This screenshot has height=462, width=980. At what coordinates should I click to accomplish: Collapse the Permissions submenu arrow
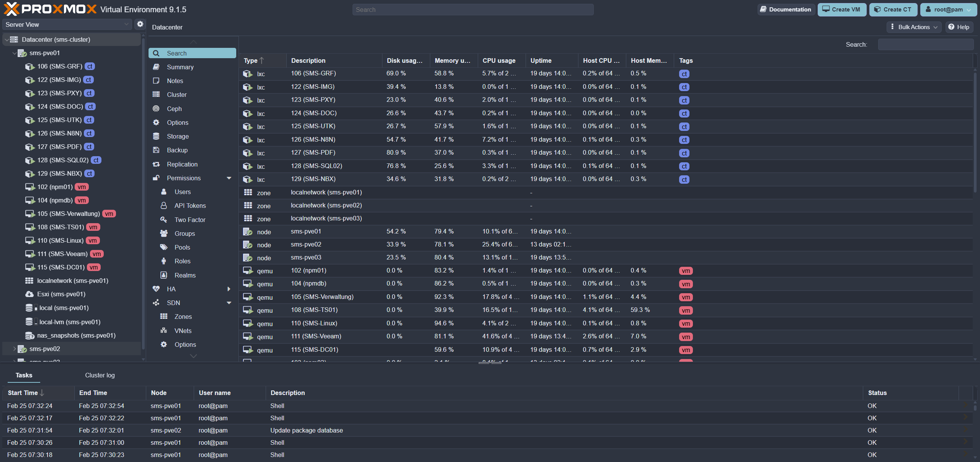coord(229,178)
